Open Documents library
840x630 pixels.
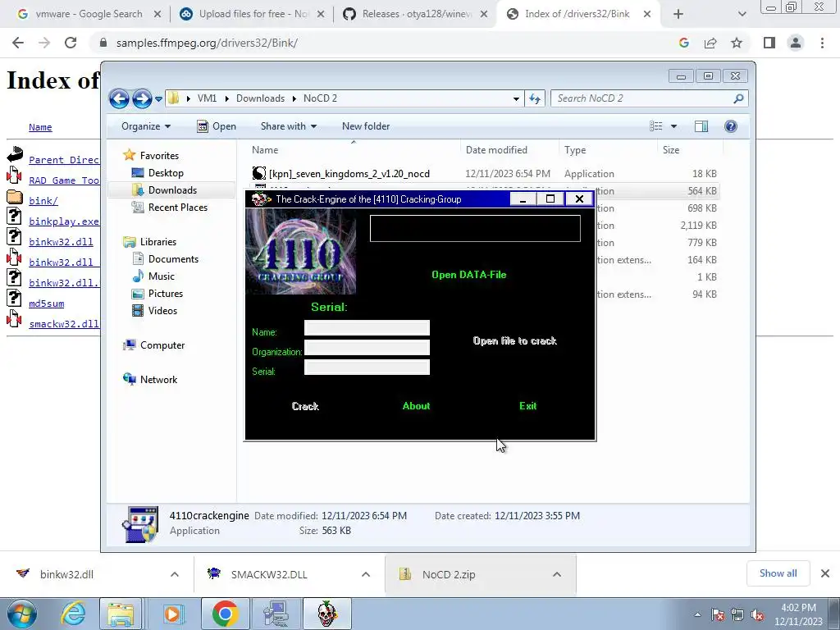click(173, 259)
